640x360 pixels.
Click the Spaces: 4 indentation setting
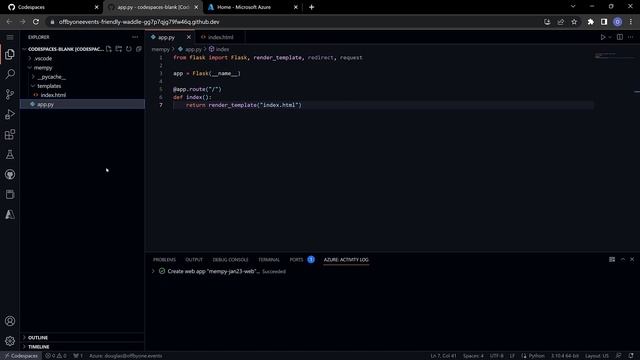[473, 356]
